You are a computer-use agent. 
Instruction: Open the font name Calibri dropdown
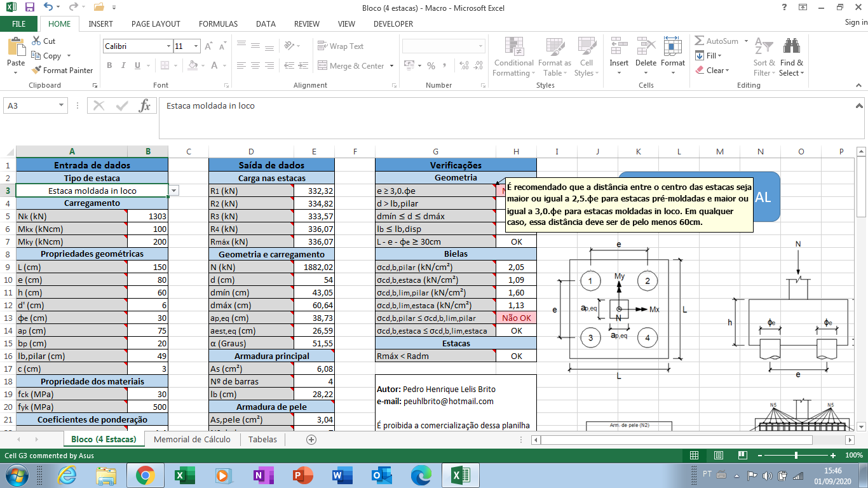(x=168, y=46)
